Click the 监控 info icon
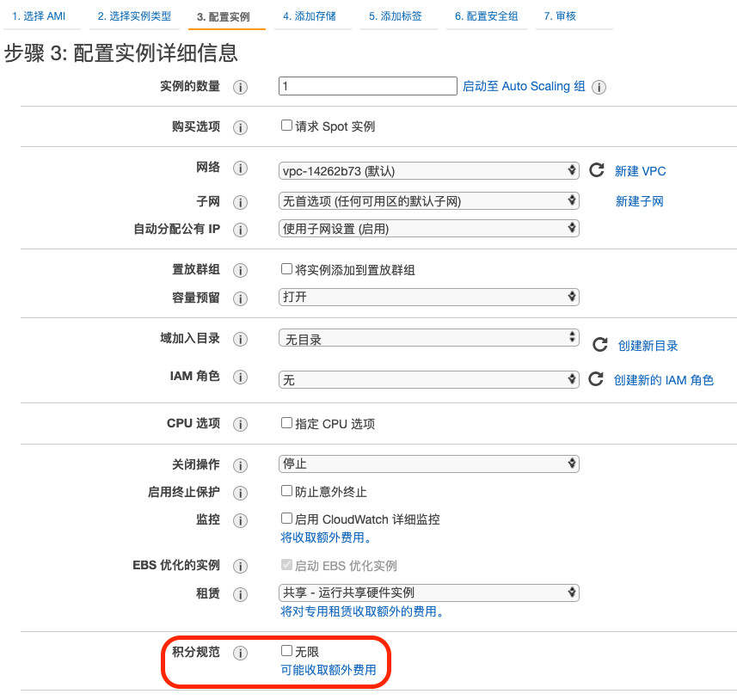The image size is (737, 700). tap(240, 520)
